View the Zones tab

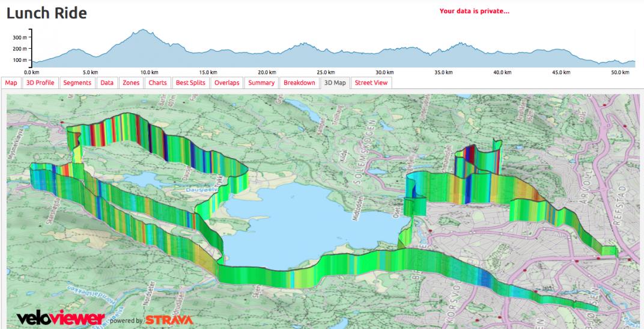131,83
